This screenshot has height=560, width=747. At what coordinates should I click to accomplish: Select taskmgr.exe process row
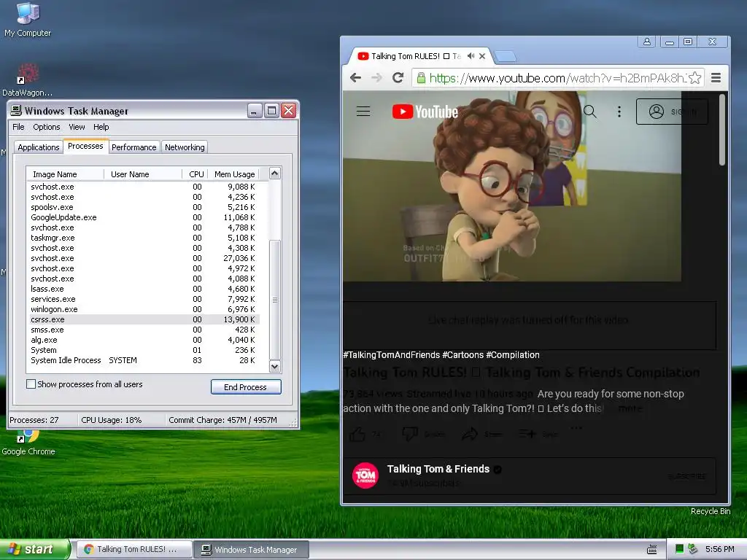pos(143,238)
